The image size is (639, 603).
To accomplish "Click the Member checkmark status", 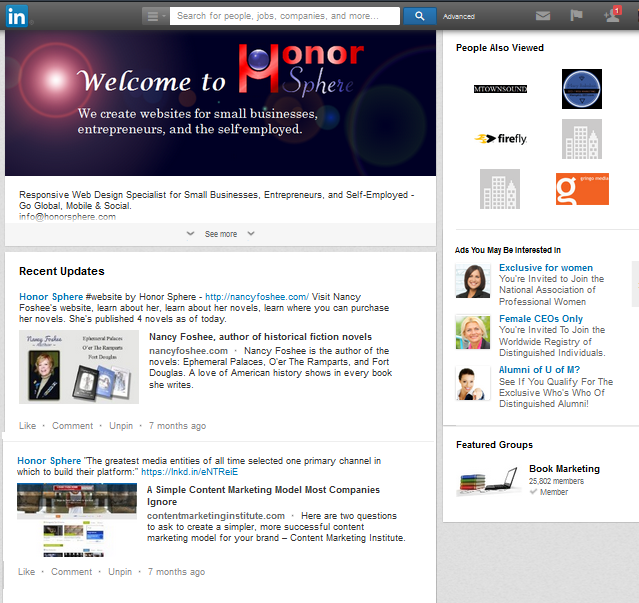I will [549, 492].
